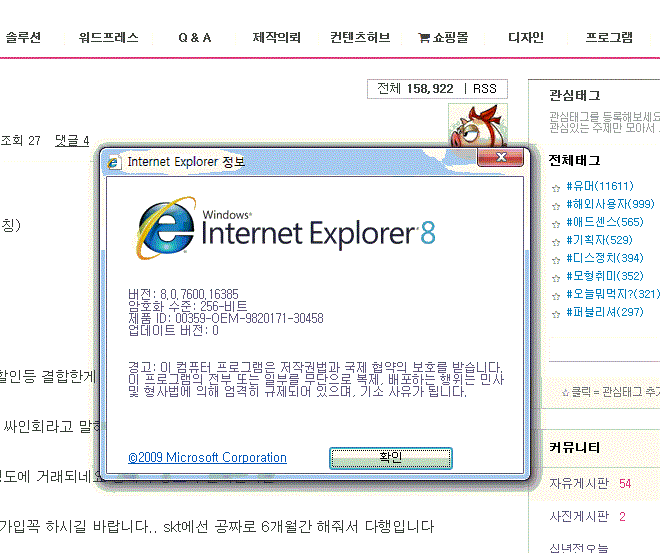Open the 댓글 4 comments link

point(72,141)
